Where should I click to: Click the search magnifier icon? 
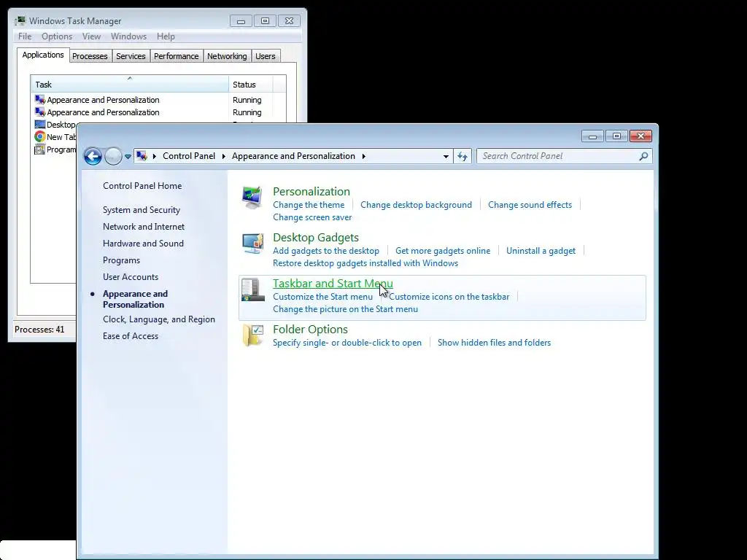click(x=643, y=156)
